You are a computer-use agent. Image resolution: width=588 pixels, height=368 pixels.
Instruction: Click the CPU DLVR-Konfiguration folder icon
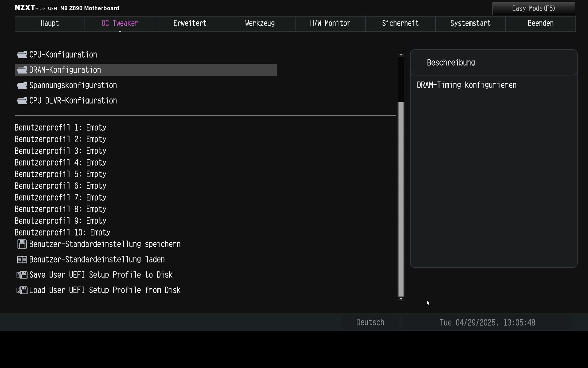click(22, 101)
